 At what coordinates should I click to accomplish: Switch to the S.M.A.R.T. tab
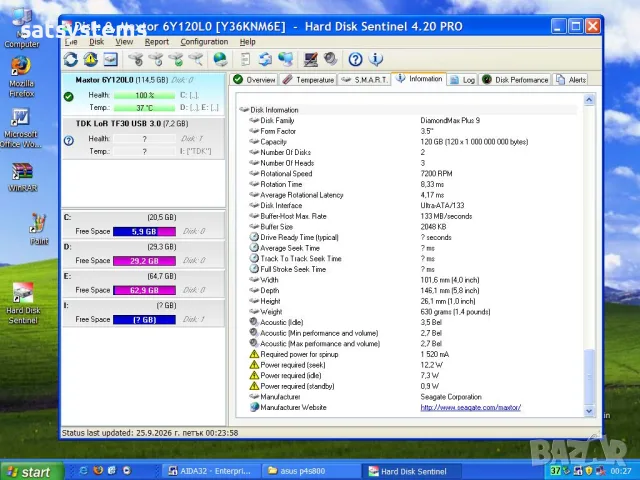(x=364, y=80)
